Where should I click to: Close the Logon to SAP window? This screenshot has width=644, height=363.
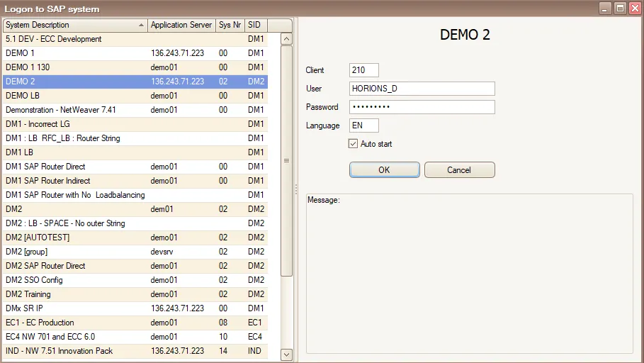(635, 9)
